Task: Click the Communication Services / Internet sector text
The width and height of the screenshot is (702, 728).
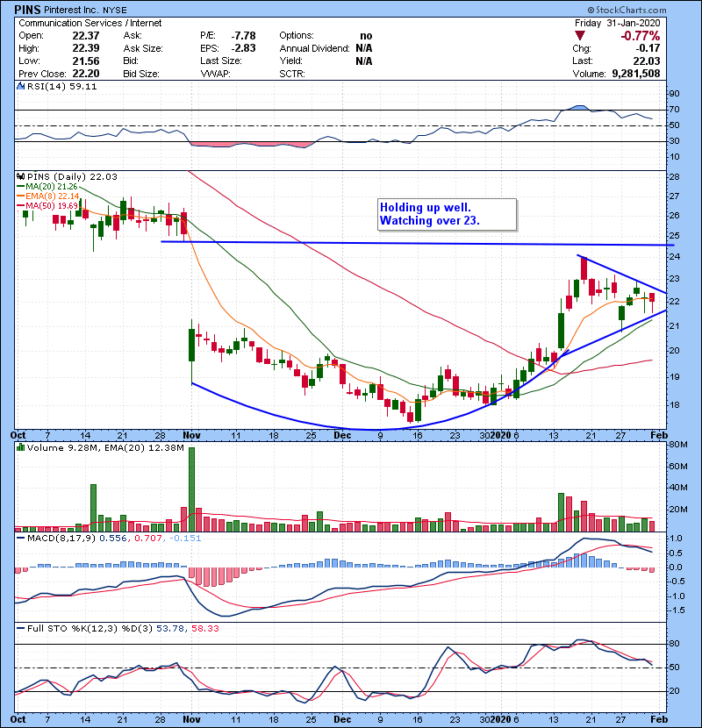Action: [90, 23]
